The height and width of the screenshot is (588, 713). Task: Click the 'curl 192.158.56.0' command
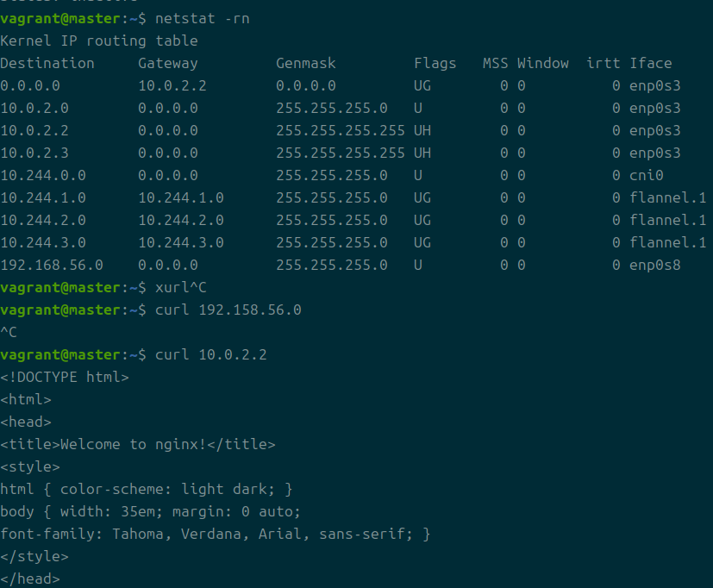tap(228, 310)
